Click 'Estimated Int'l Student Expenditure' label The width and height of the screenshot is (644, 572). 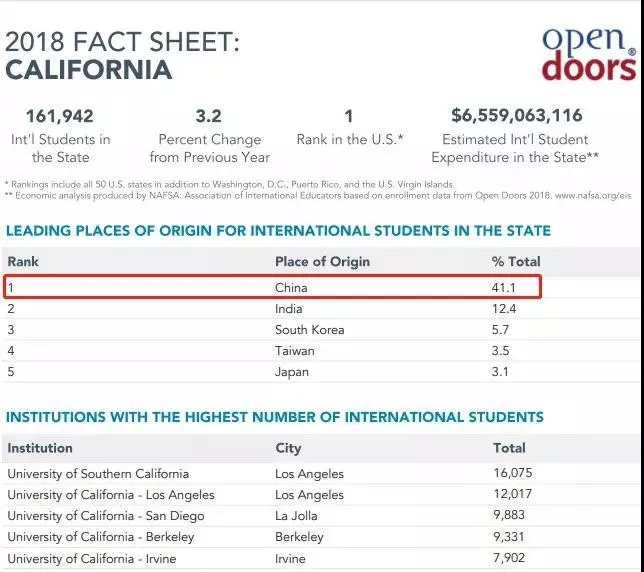[515, 148]
